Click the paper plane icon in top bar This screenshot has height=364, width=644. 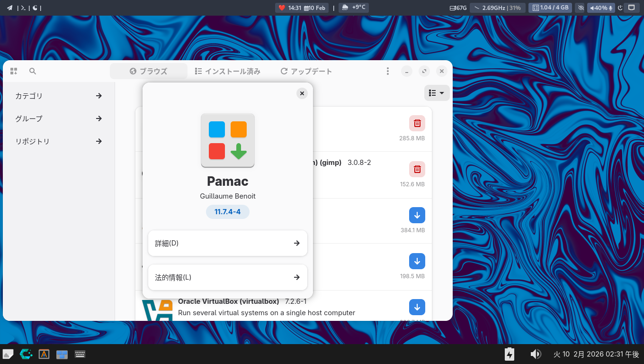(9, 8)
